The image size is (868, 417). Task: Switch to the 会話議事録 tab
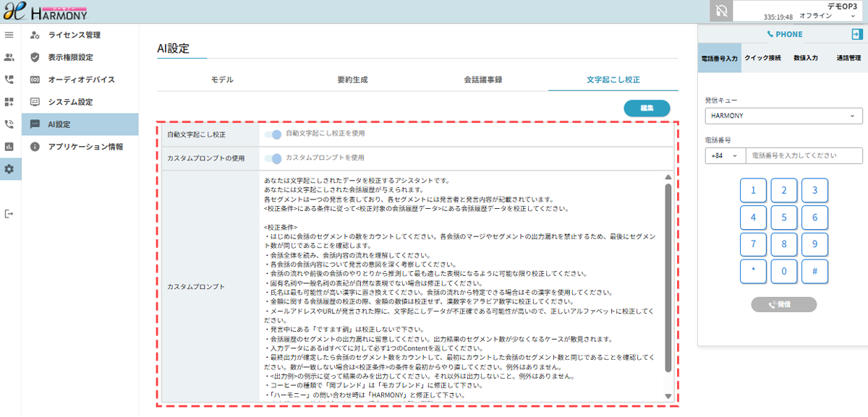pos(483,79)
